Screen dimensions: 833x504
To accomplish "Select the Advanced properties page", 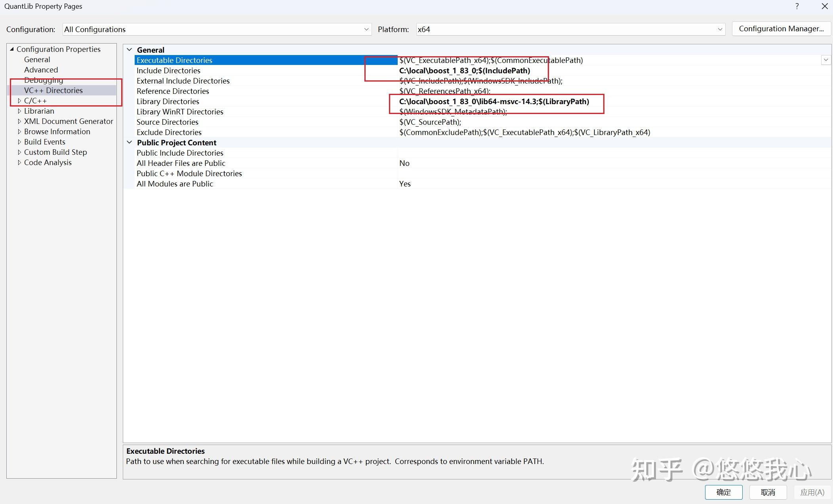I will (41, 70).
